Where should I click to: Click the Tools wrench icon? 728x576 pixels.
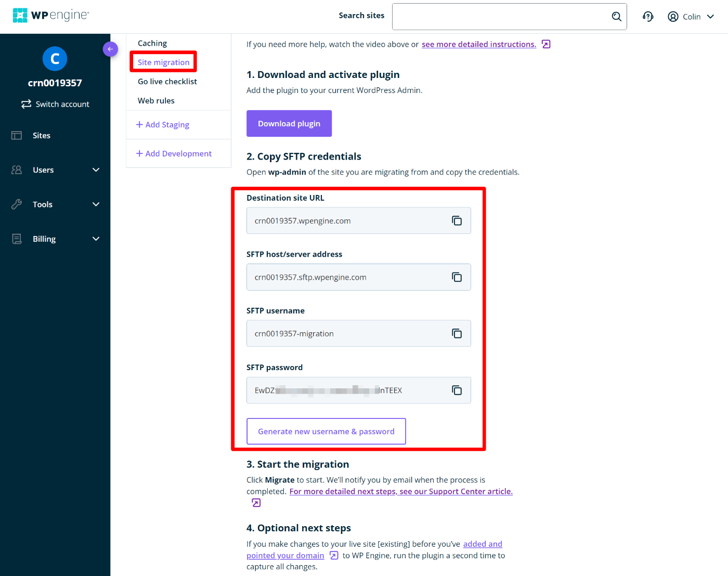[17, 204]
